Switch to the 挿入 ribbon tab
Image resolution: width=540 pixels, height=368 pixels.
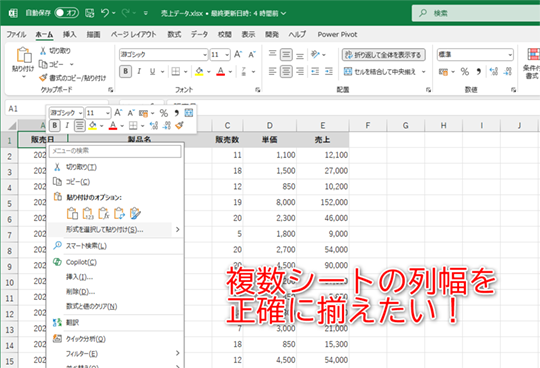(69, 34)
